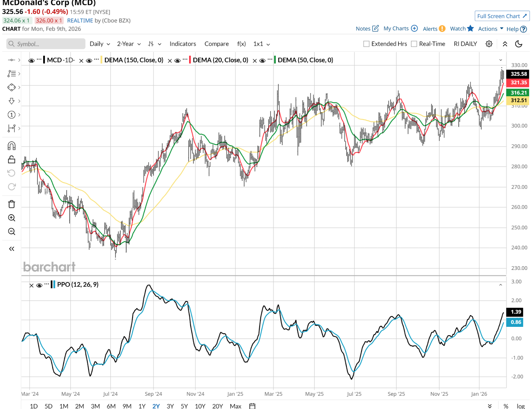Open the calendar date range icon
This screenshot has width=532, height=409.
(x=252, y=406)
